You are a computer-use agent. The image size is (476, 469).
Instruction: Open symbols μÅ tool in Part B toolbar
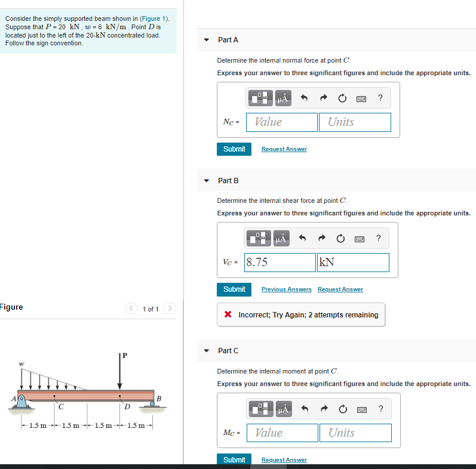281,238
